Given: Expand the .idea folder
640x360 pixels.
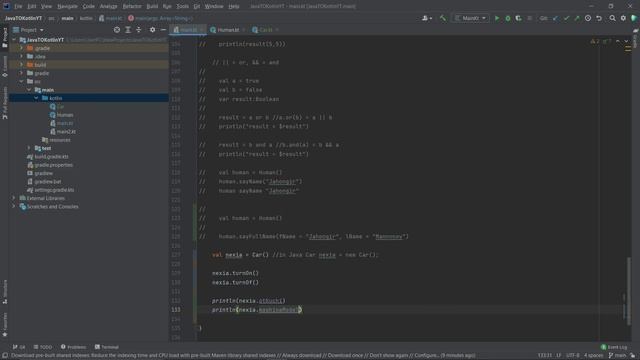Looking at the screenshot, I should 22,56.
